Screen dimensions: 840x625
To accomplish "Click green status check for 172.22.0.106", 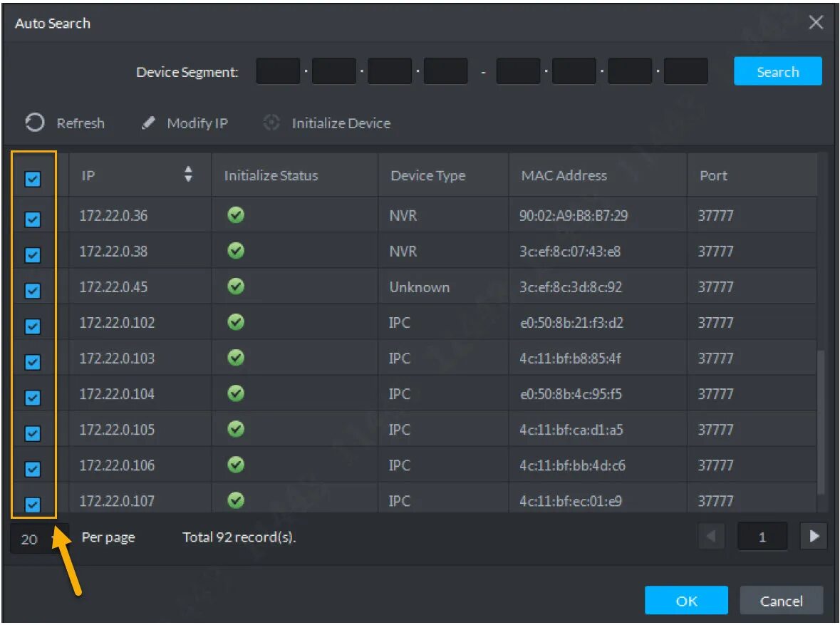I will point(236,465).
